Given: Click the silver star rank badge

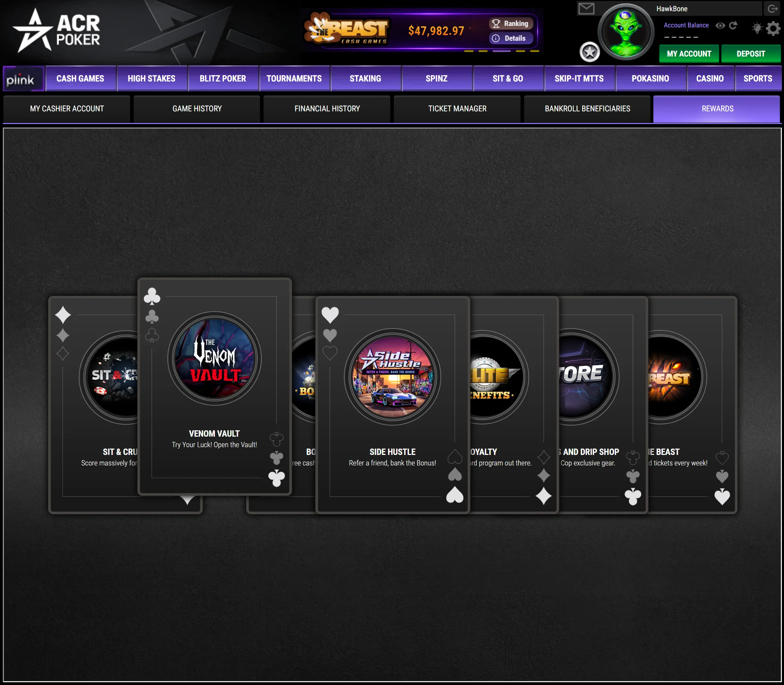Looking at the screenshot, I should point(589,52).
